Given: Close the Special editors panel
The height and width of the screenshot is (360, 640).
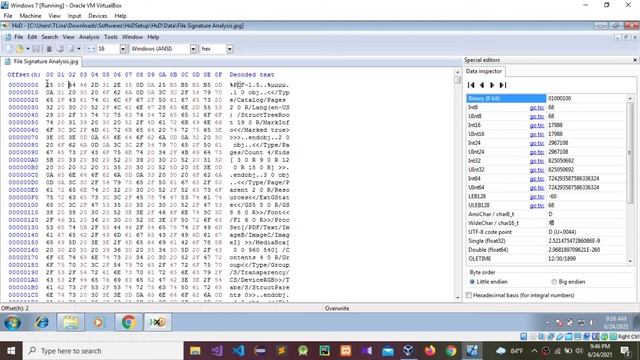Looking at the screenshot, I should (635, 60).
